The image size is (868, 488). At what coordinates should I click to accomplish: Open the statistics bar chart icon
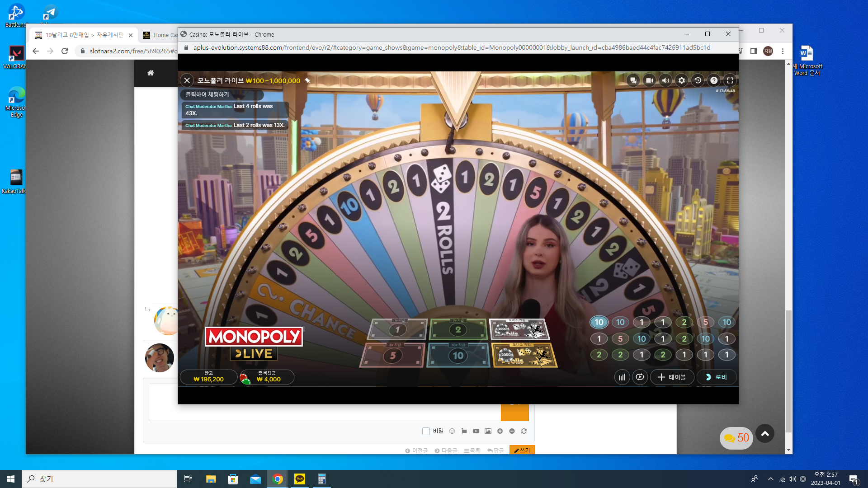tap(622, 377)
